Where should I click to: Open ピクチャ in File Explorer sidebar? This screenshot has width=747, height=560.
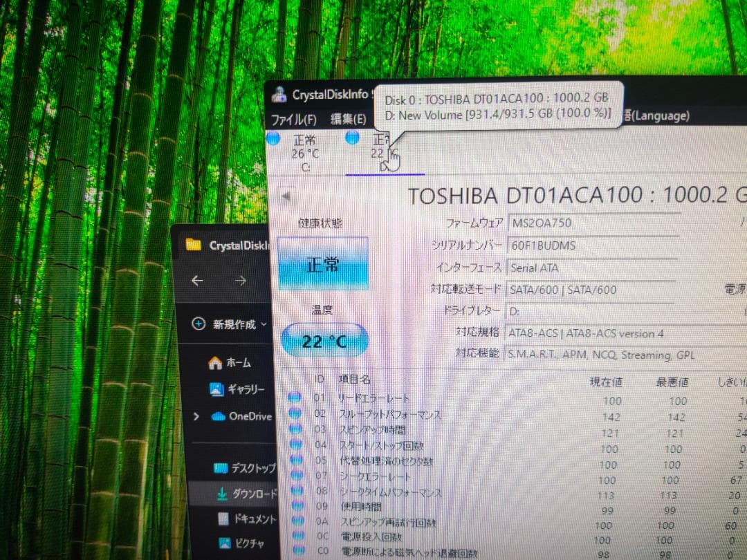[241, 543]
